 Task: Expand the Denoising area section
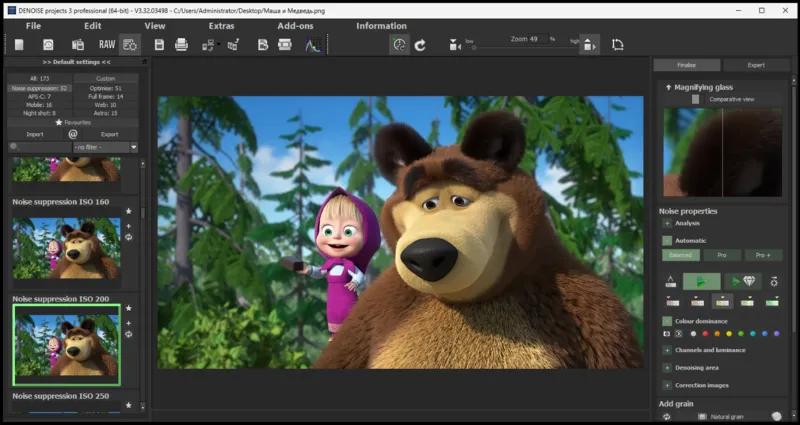pyautogui.click(x=667, y=367)
